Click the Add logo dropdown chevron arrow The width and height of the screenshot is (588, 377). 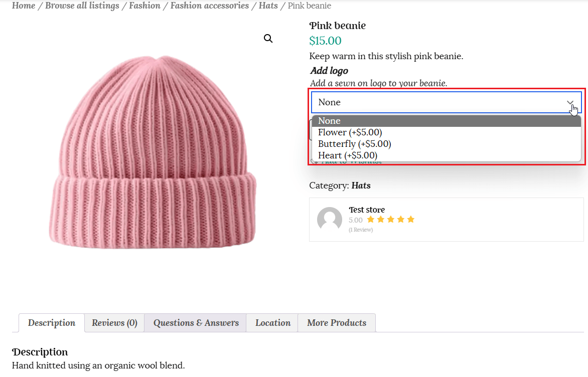(570, 102)
